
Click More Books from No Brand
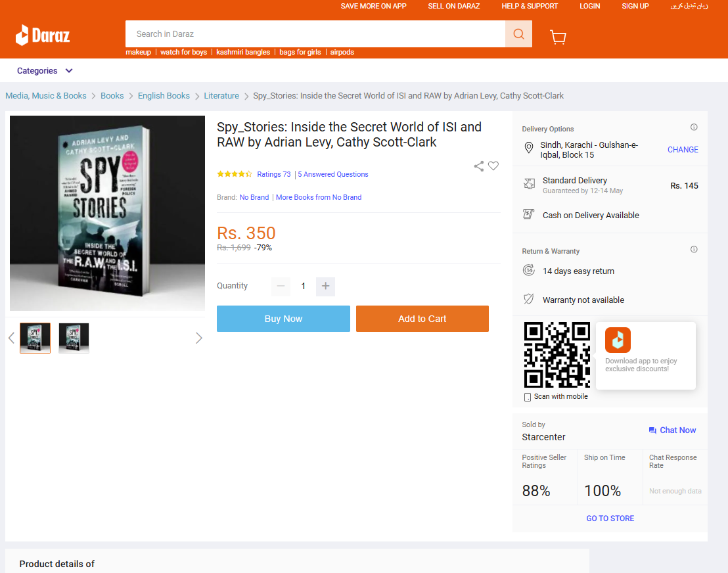[x=319, y=197]
